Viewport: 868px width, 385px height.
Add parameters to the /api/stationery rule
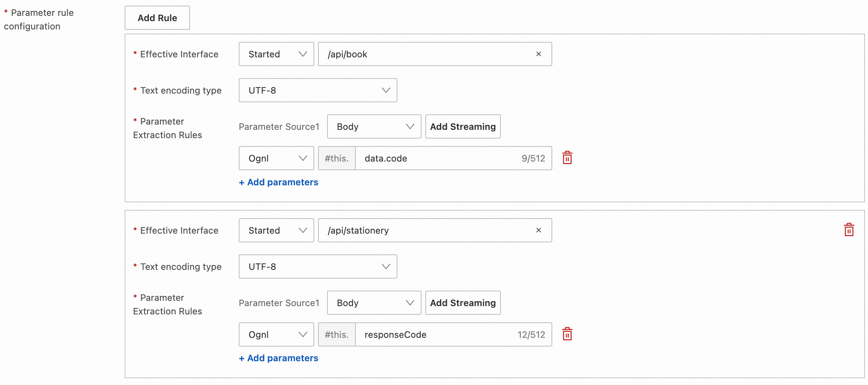[279, 358]
